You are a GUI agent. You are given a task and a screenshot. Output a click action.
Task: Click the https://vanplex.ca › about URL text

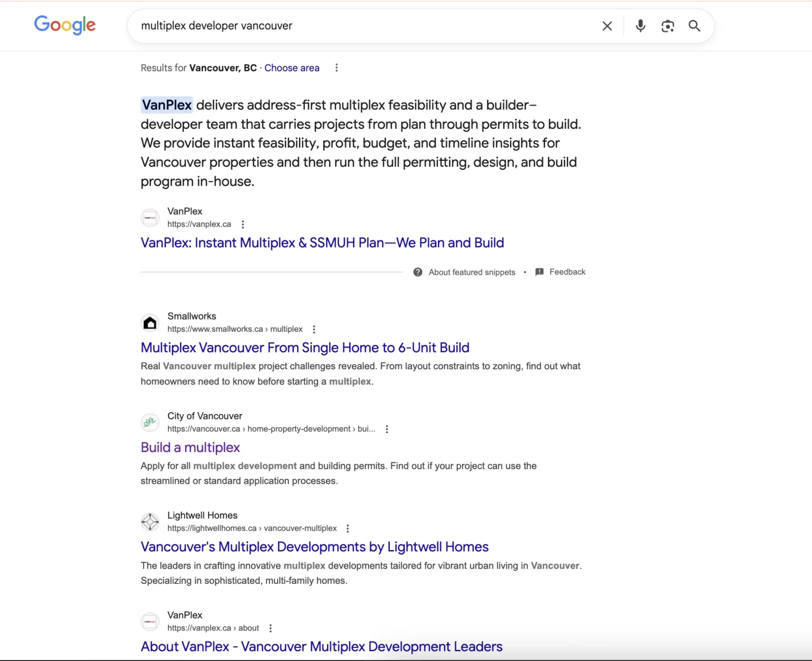coord(213,628)
